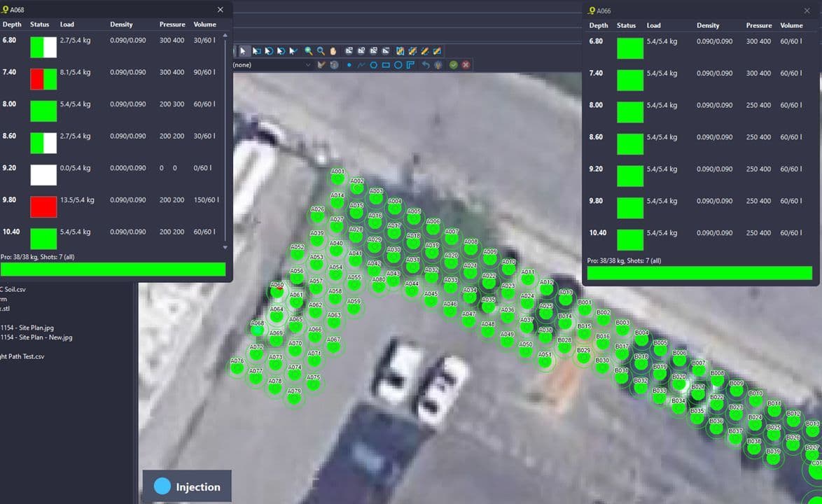Click the scroll-up chevron above the A068 rows

point(225,36)
